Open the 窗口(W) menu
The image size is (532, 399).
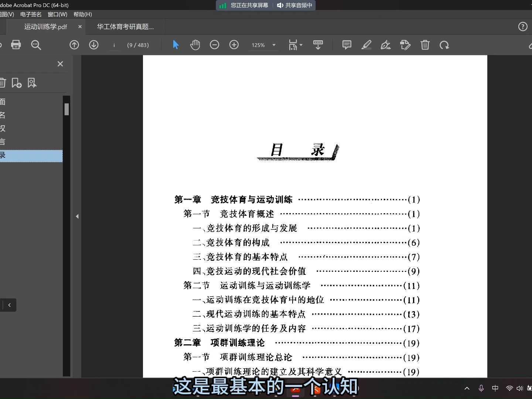[x=58, y=14]
